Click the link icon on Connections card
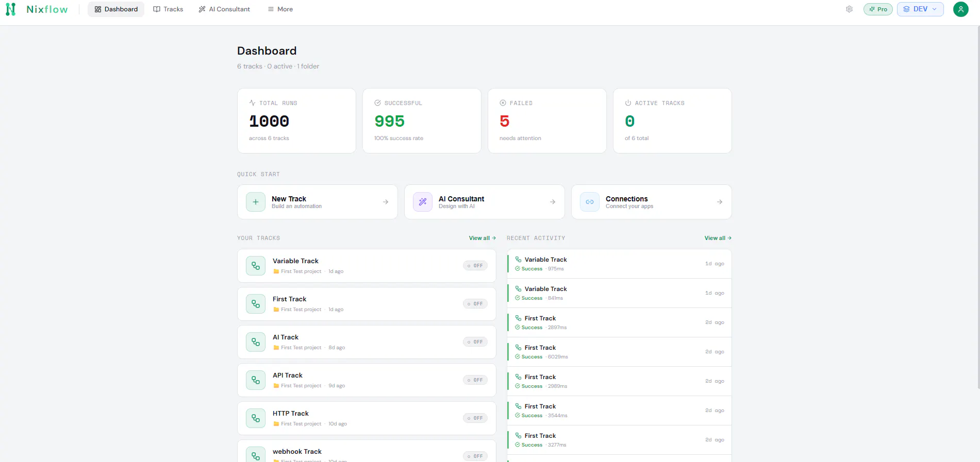Viewport: 980px width, 462px height. tap(590, 202)
